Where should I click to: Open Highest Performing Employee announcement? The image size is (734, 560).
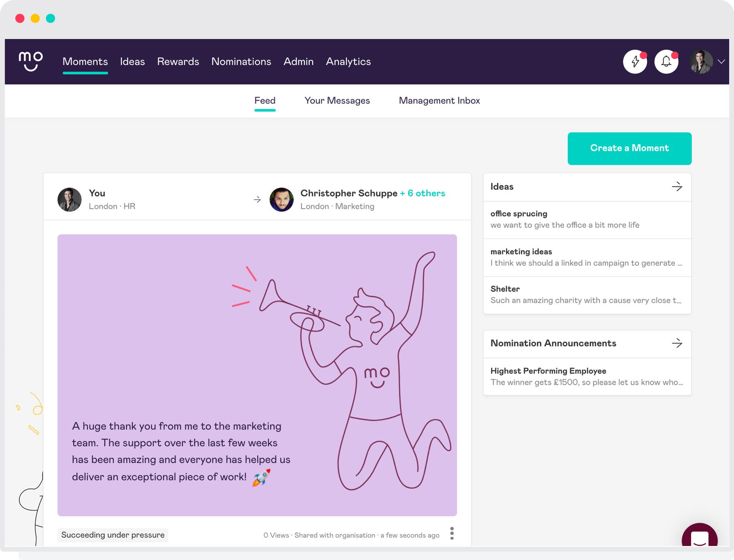pos(587,376)
